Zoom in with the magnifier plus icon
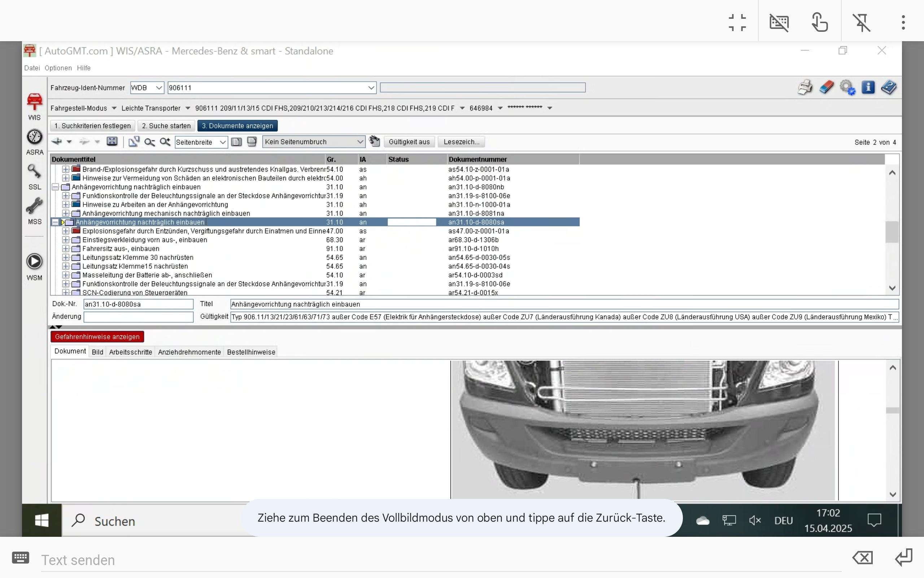Viewport: 924px width, 578px height. tap(165, 142)
